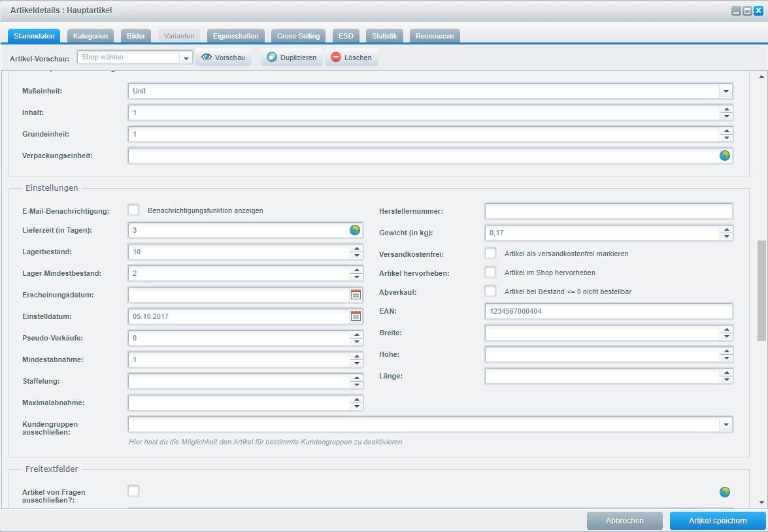768x532 pixels.
Task: Increase Staffelung with up arrow
Action: tap(357, 378)
